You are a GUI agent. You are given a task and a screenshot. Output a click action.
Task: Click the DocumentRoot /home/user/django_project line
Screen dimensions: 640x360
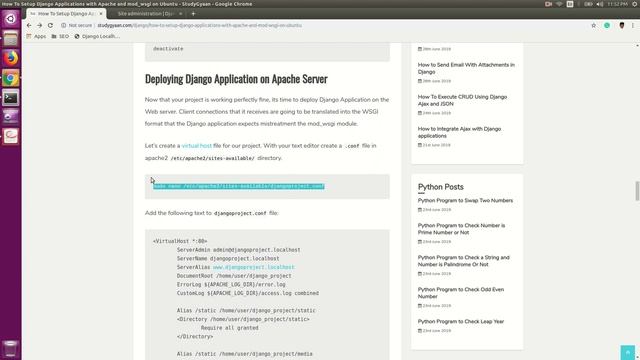(x=234, y=276)
